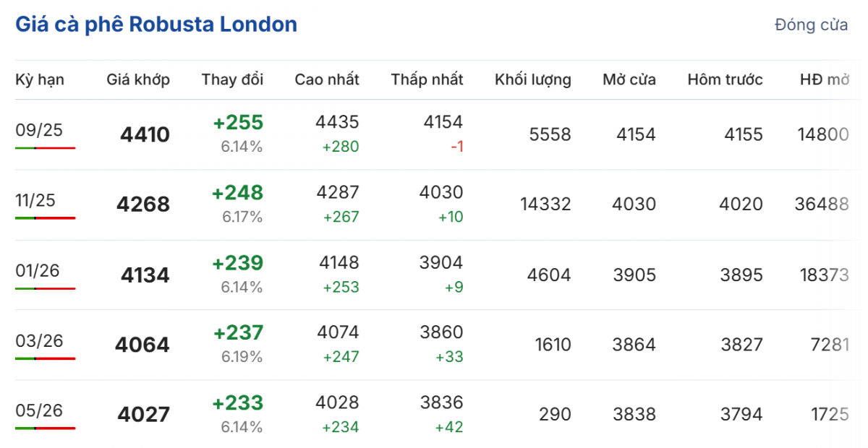The height and width of the screenshot is (448, 868).
Task: Open the 11/25 contract term
Action: 35,200
